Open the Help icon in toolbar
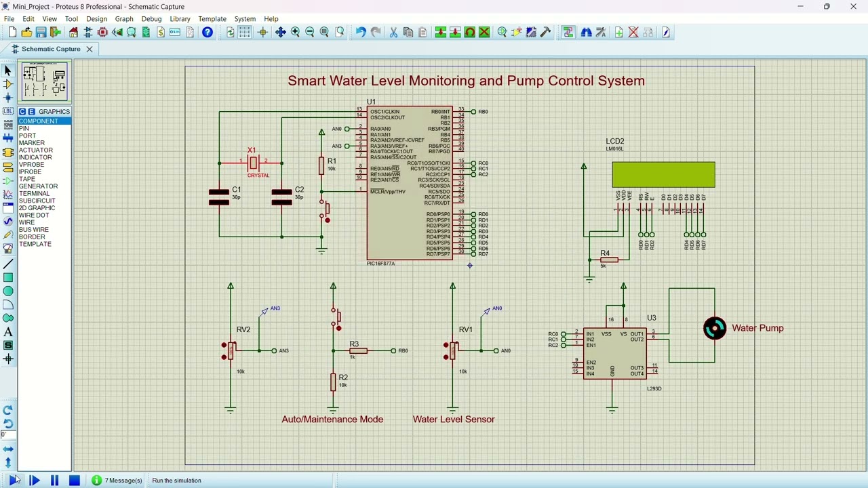The image size is (868, 488). (x=208, y=33)
